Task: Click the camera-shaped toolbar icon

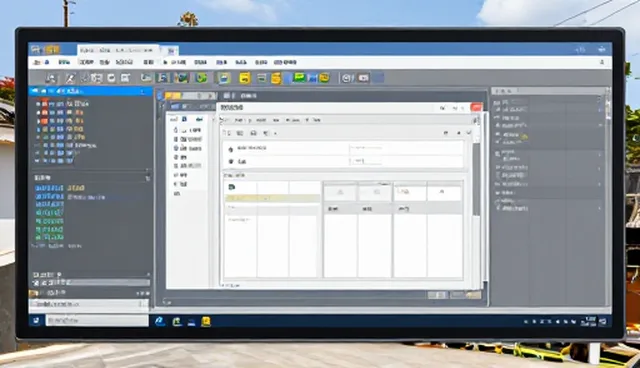Action: (363, 78)
